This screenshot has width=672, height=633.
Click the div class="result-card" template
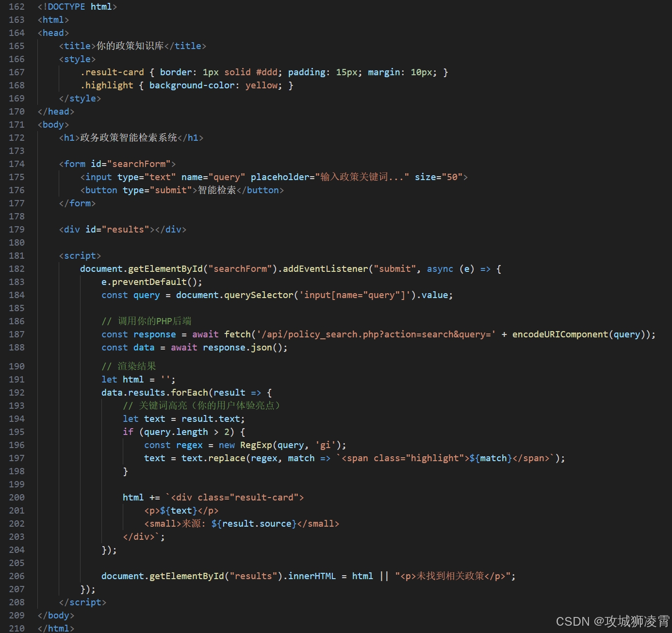click(235, 498)
